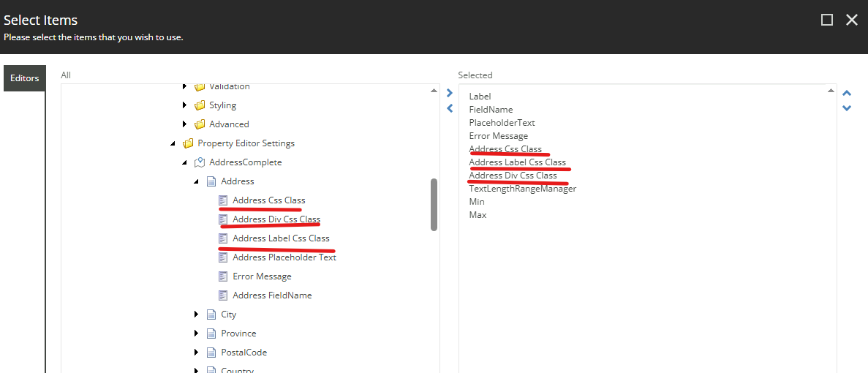Click the All tree scroll-up arrow
This screenshot has height=373, width=868.
(x=434, y=90)
